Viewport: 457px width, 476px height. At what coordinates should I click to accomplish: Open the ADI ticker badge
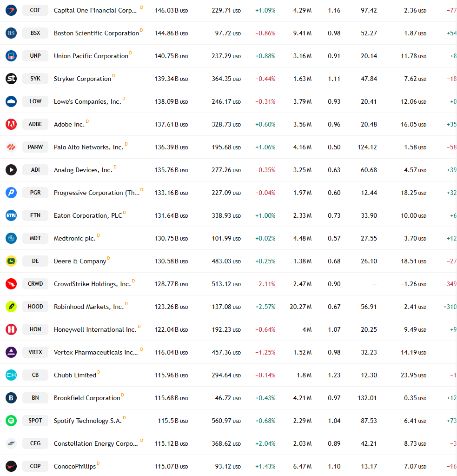click(x=35, y=170)
